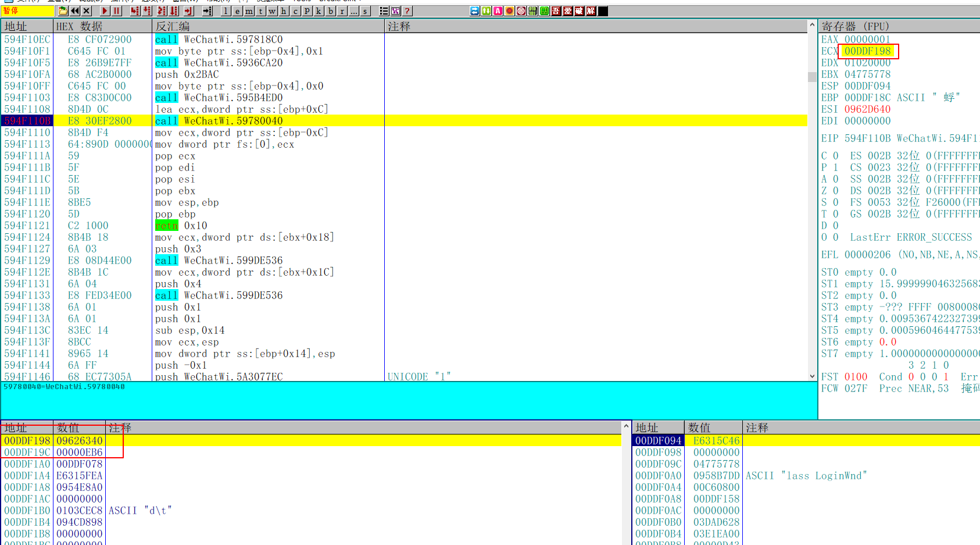Click disassembly '地址' column header

(x=27, y=26)
